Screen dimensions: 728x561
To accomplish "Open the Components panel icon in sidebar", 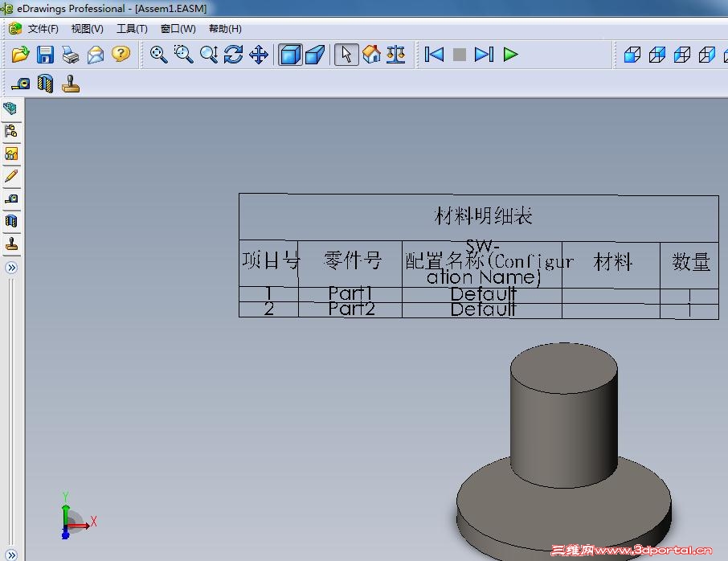I will point(11,131).
